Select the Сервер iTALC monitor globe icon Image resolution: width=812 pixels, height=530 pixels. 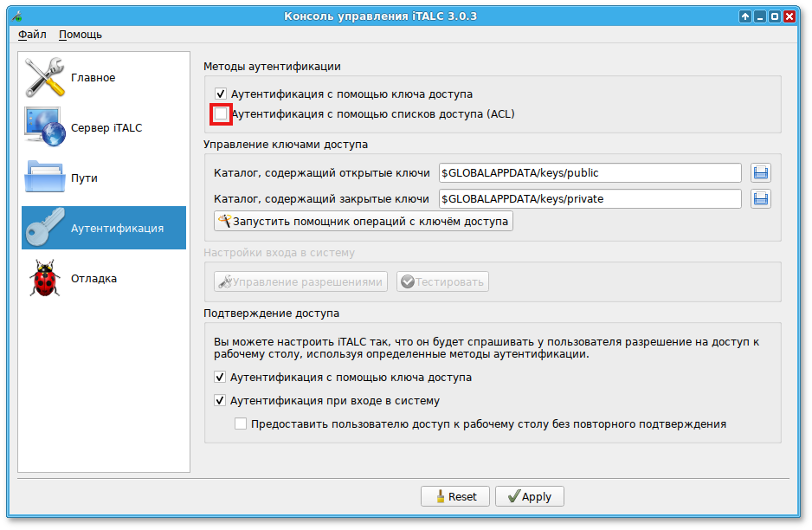45,127
